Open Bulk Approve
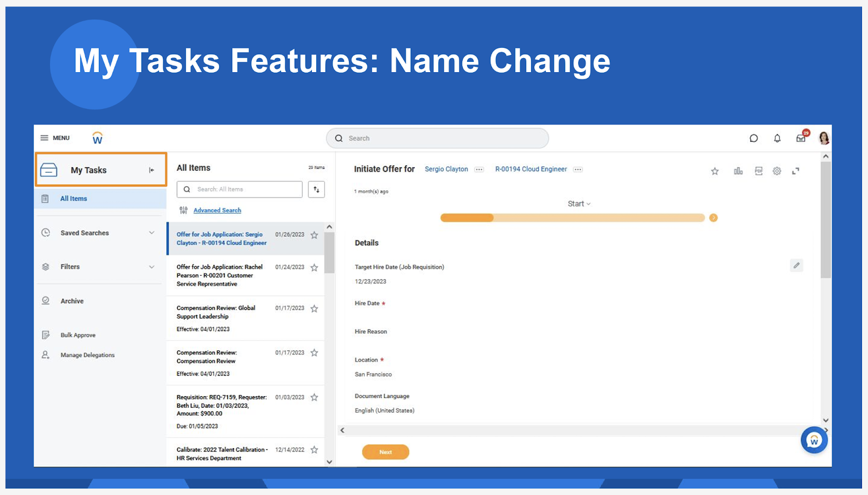The image size is (868, 495). [x=78, y=335]
